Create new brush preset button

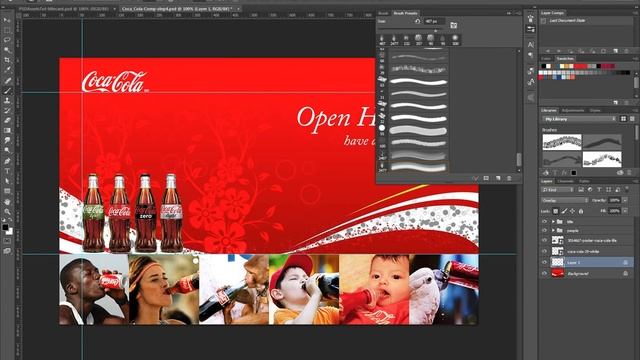pyautogui.click(x=498, y=178)
